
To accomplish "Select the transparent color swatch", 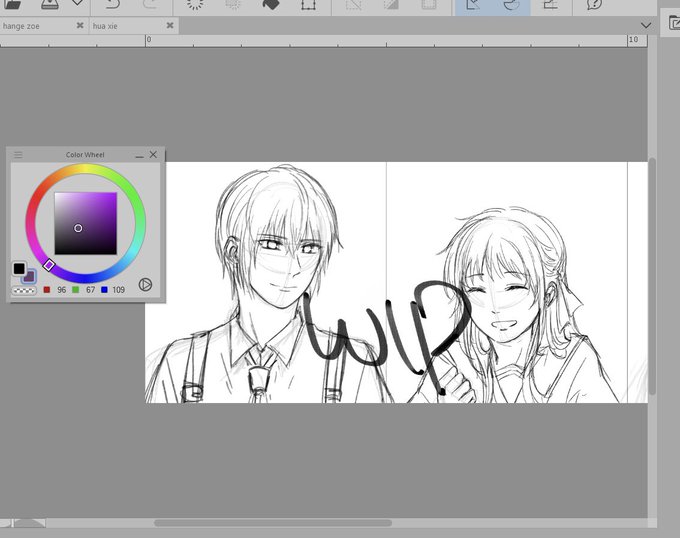I will [24, 290].
